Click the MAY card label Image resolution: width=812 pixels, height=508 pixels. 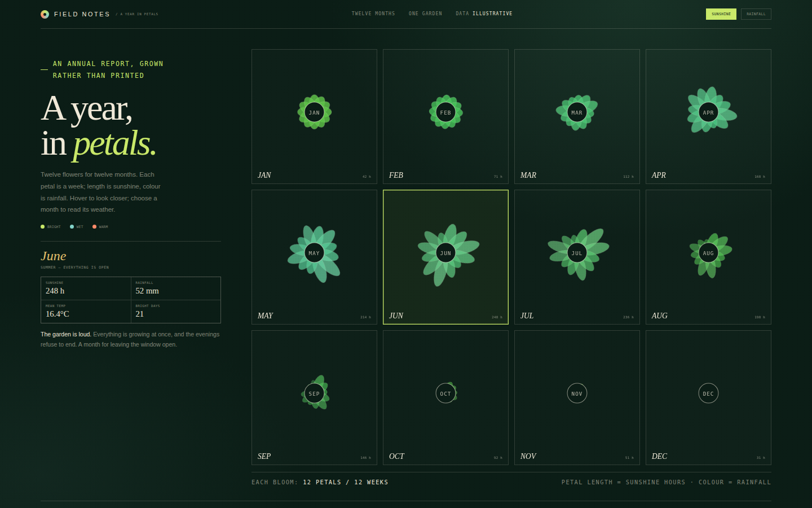pos(265,316)
